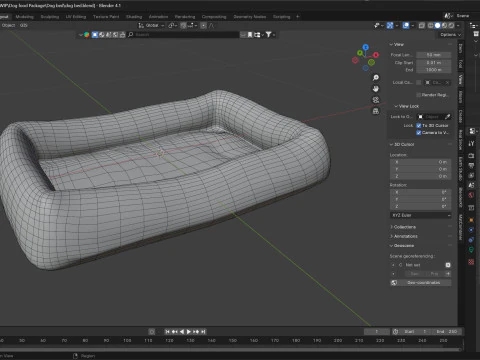The width and height of the screenshot is (480, 360).
Task: Open the object types visibility popover icon
Action: coord(377,25)
